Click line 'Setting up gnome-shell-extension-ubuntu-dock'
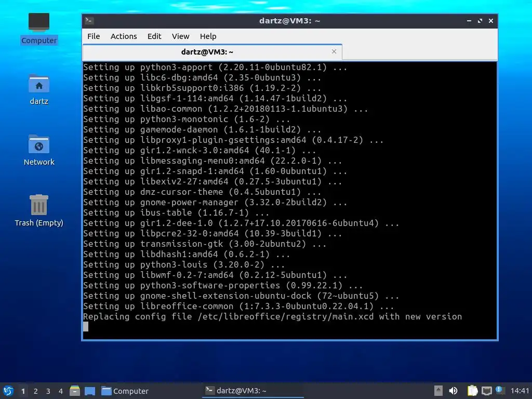Screen dimensions: 532x399 click(241, 296)
